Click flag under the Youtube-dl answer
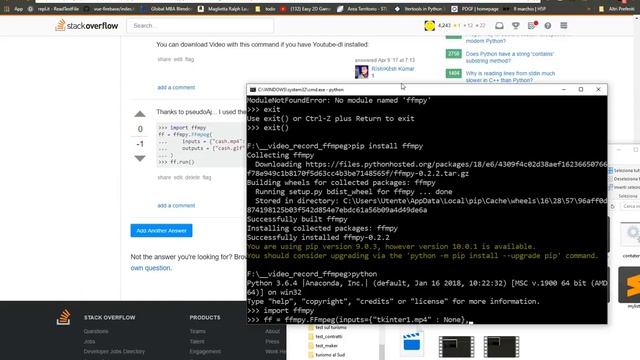 189,59
